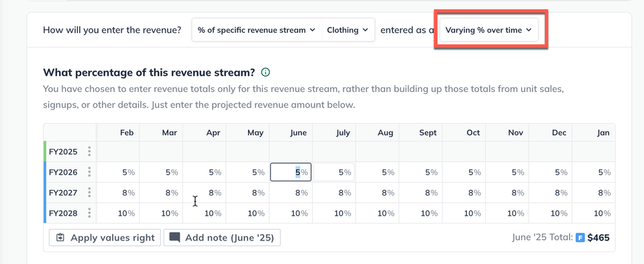
Task: Select the FY2026 Jan 5% cell
Action: (594, 172)
